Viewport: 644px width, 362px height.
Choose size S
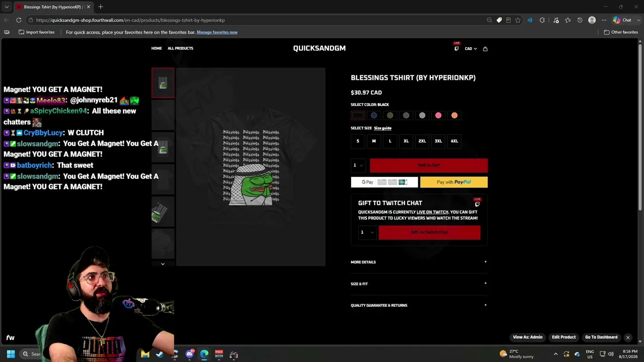point(358,141)
